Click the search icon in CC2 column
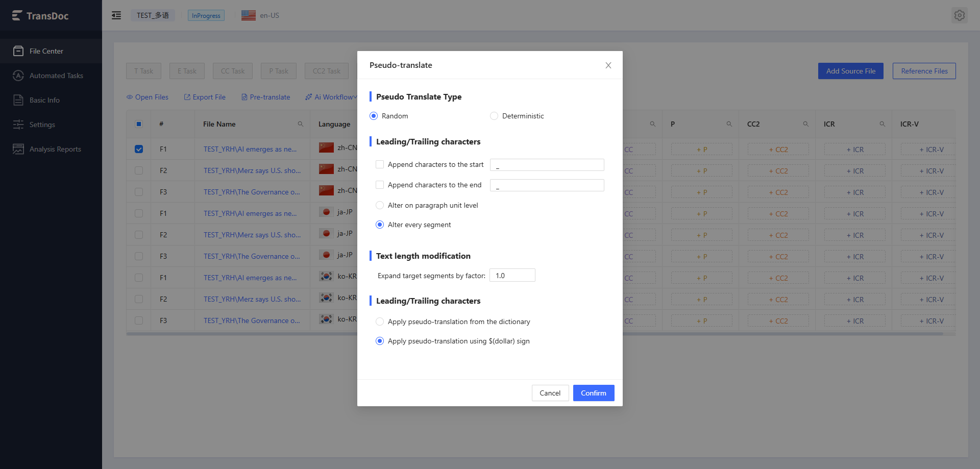 (x=806, y=124)
